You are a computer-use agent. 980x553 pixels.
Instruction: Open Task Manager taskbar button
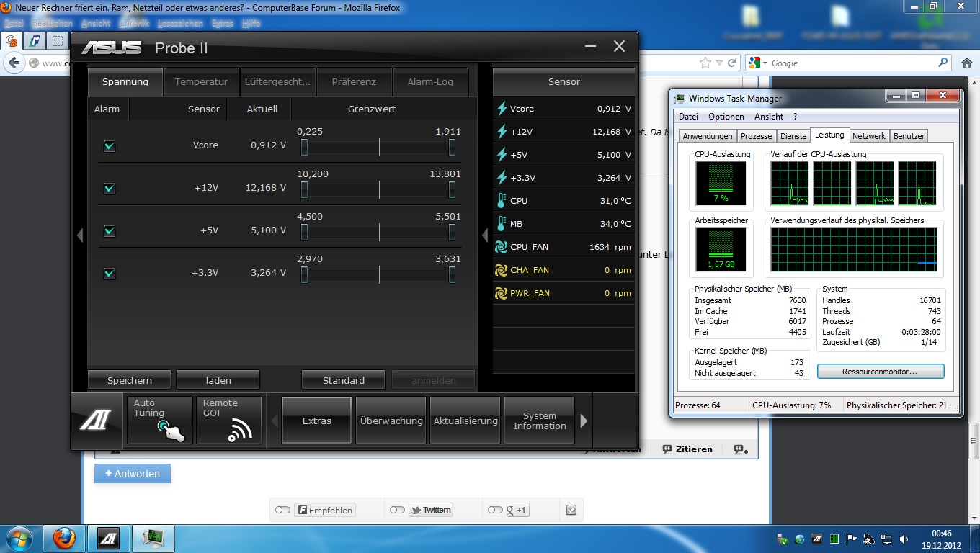point(153,538)
